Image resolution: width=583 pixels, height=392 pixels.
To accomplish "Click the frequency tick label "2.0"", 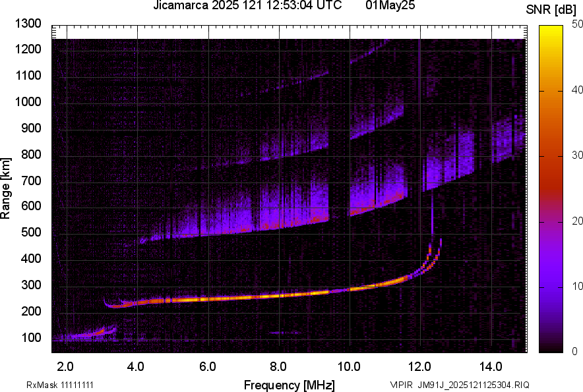I will tap(65, 367).
